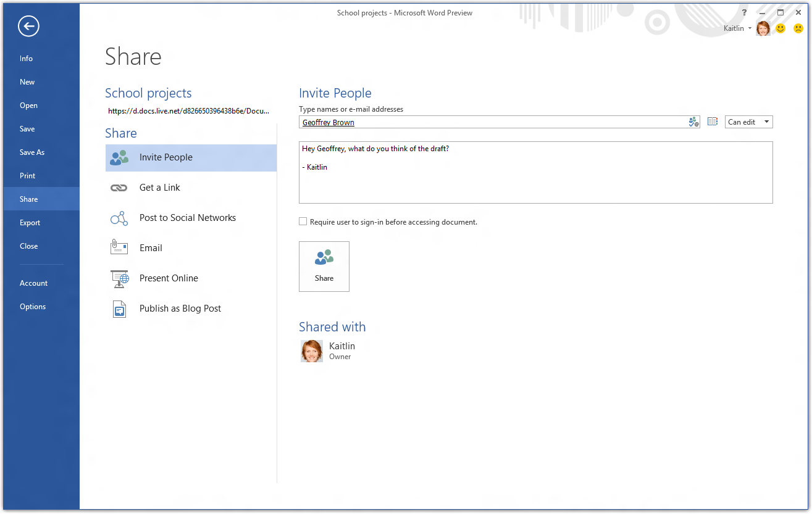Open the Can edit permission dropdown
The width and height of the screenshot is (812, 514).
[x=748, y=122]
